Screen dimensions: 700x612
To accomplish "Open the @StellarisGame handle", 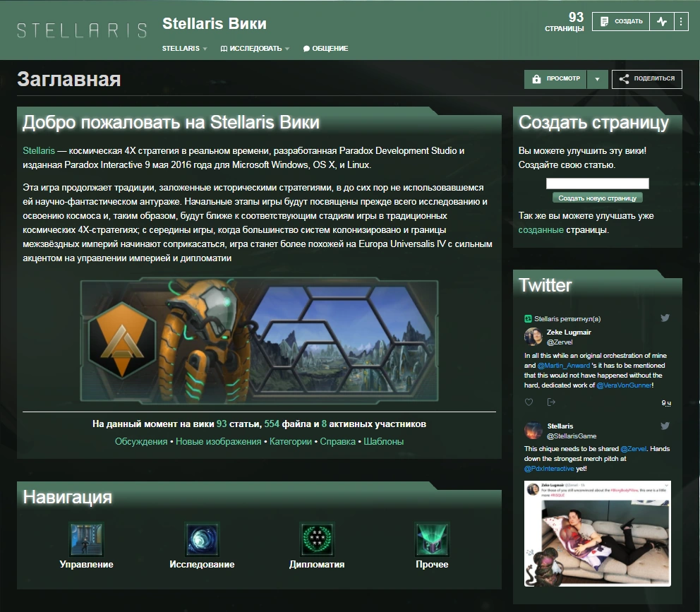I will tap(572, 436).
